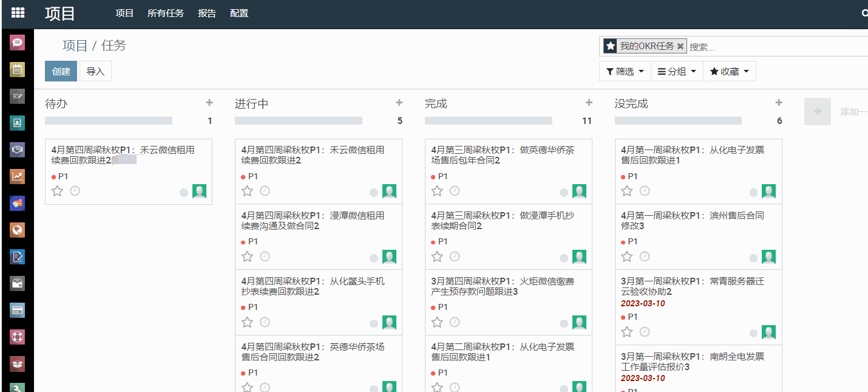Toggle grey kanban state dot on 浸潭微信租用 card
This screenshot has height=392, width=868.
(374, 258)
